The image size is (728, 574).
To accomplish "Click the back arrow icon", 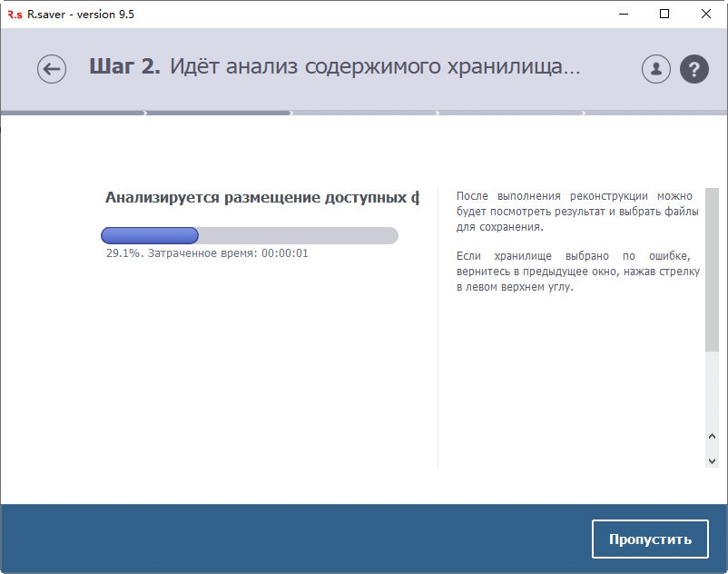I will [52, 69].
